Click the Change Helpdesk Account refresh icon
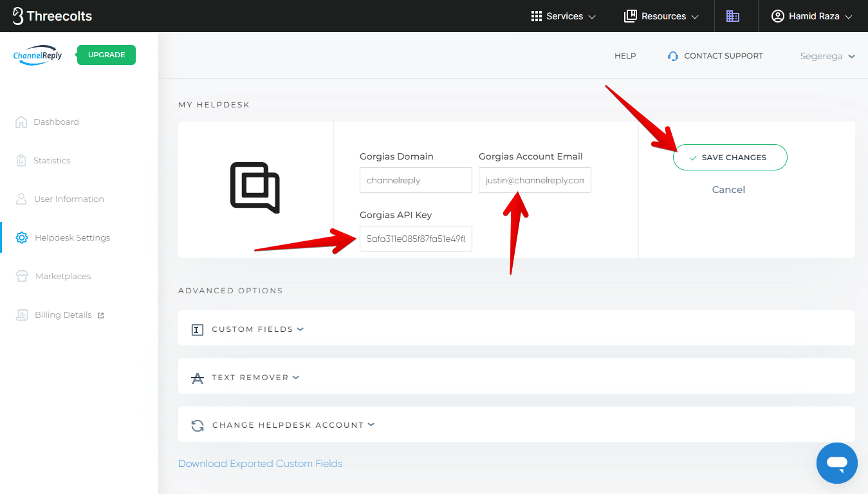This screenshot has height=494, width=868. pyautogui.click(x=198, y=426)
